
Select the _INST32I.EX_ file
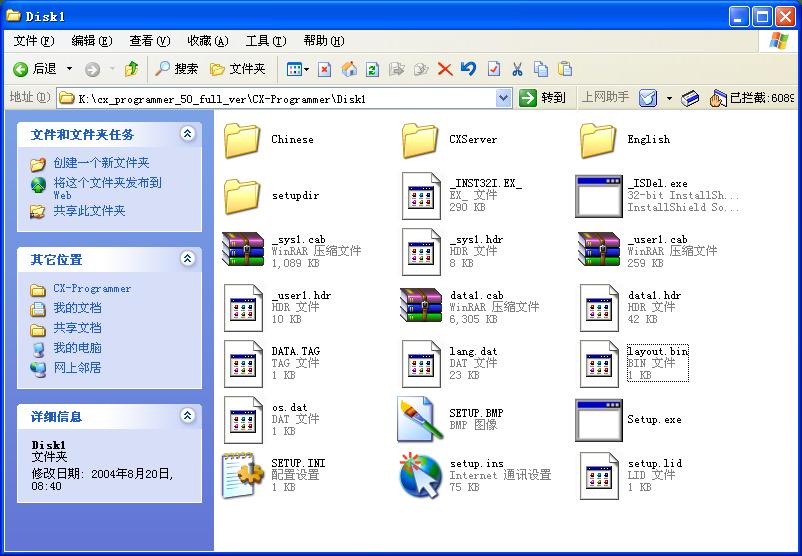[462, 195]
